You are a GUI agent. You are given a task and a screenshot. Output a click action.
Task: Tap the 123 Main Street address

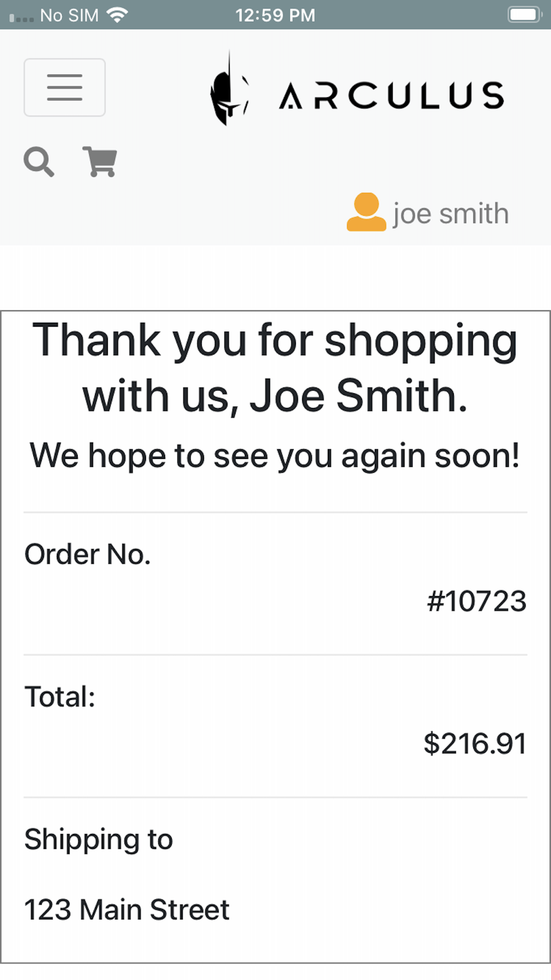coord(127,909)
